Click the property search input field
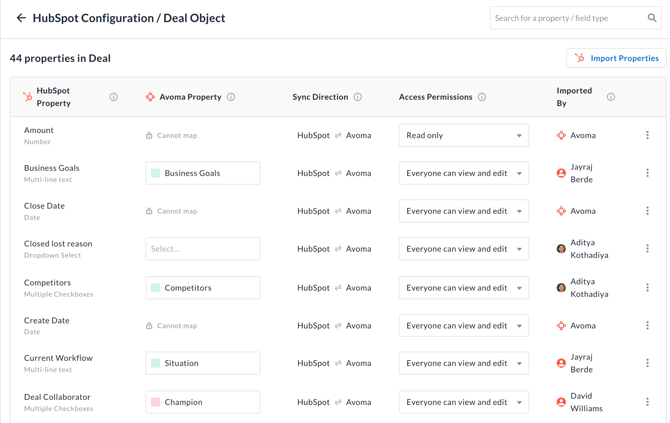 pos(565,18)
